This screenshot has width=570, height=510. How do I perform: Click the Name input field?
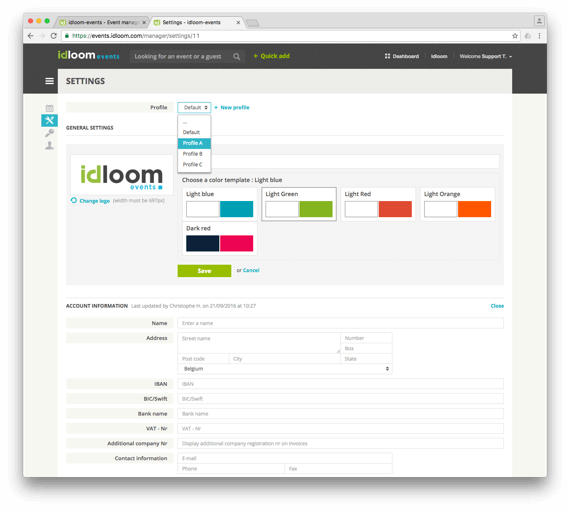coord(340,323)
